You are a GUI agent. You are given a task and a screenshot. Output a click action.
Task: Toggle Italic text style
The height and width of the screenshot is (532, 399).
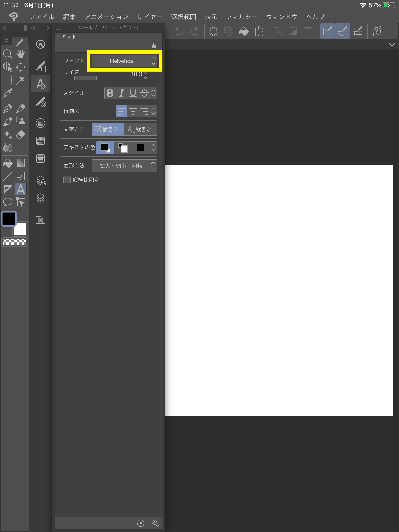[x=121, y=93]
